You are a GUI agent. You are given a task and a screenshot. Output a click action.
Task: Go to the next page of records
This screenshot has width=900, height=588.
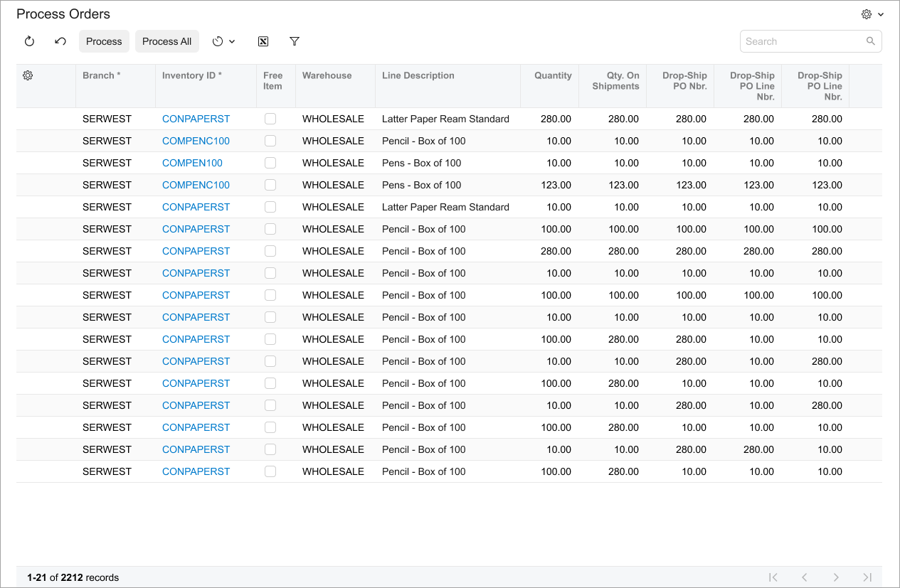pyautogui.click(x=836, y=577)
